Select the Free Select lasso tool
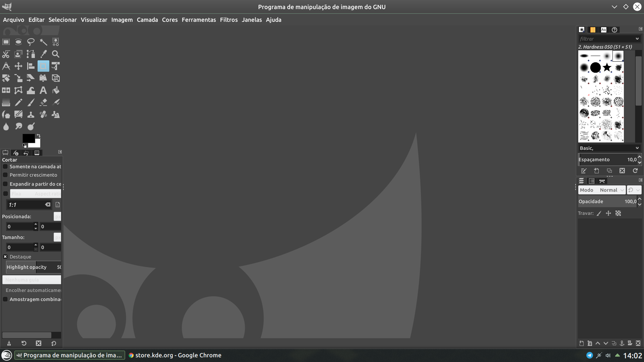This screenshot has width=644, height=362. (x=31, y=42)
